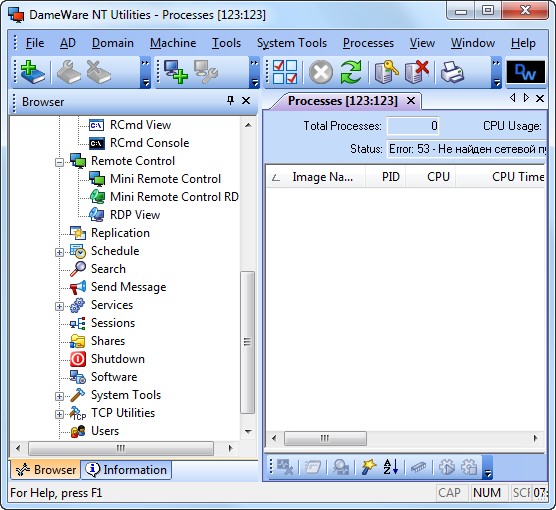The image size is (556, 510).
Task: Click the Total Processes value field
Action: (413, 126)
